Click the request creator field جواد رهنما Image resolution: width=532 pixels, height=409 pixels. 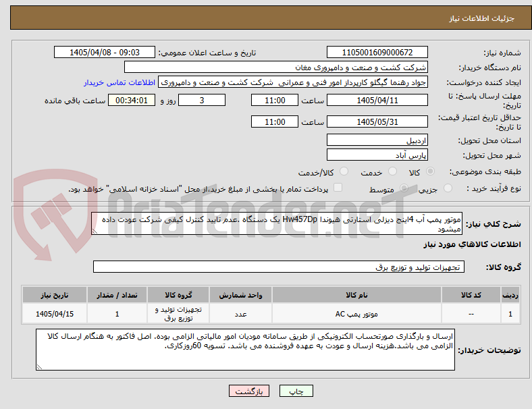point(293,82)
